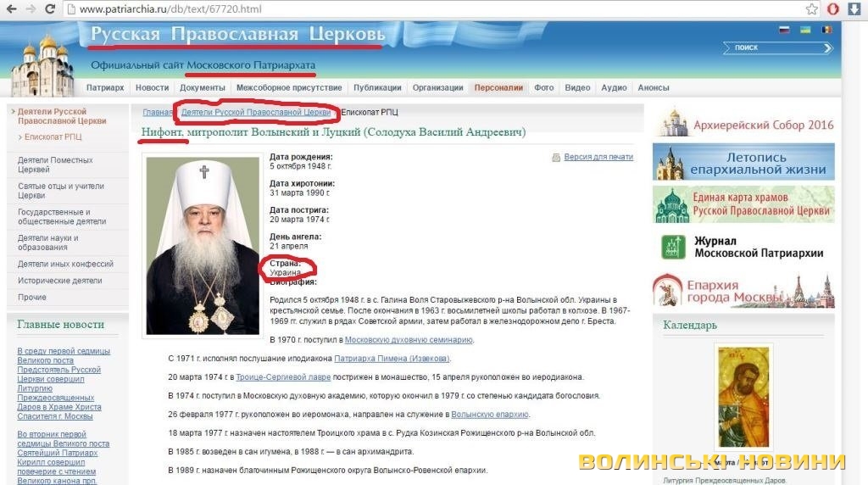Viewport: 868px width, 485px height.
Task: Select the Moldovan flag language icon
Action: point(826,30)
